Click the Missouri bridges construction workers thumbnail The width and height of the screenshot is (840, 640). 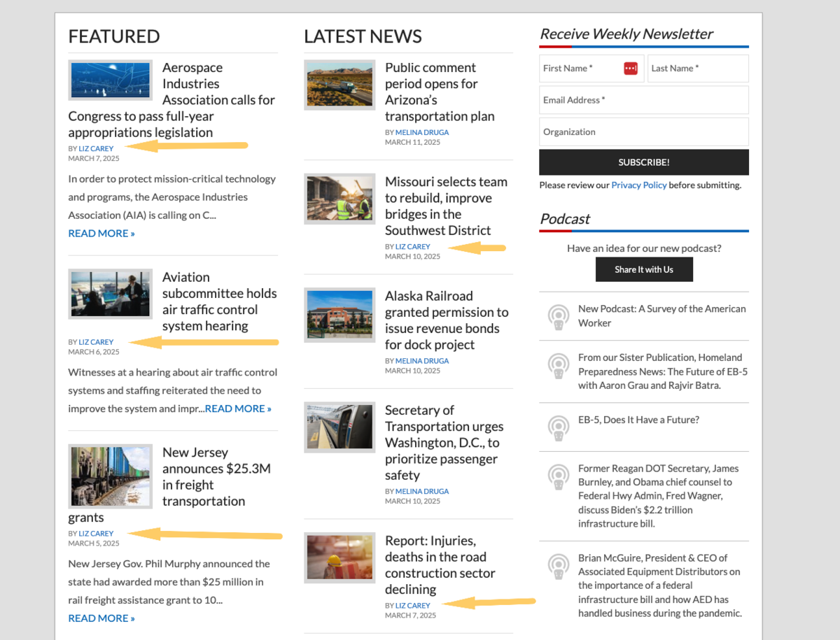click(x=339, y=199)
